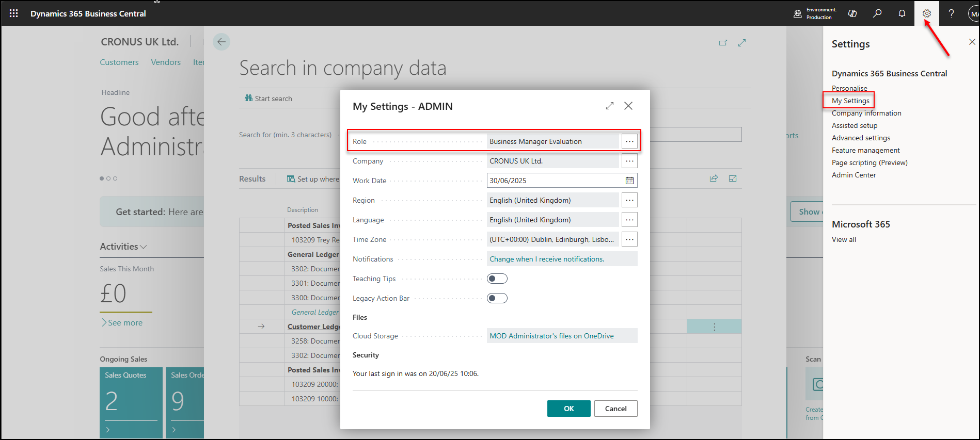This screenshot has width=980, height=440.
Task: Open the Help question mark icon
Action: point(951,13)
